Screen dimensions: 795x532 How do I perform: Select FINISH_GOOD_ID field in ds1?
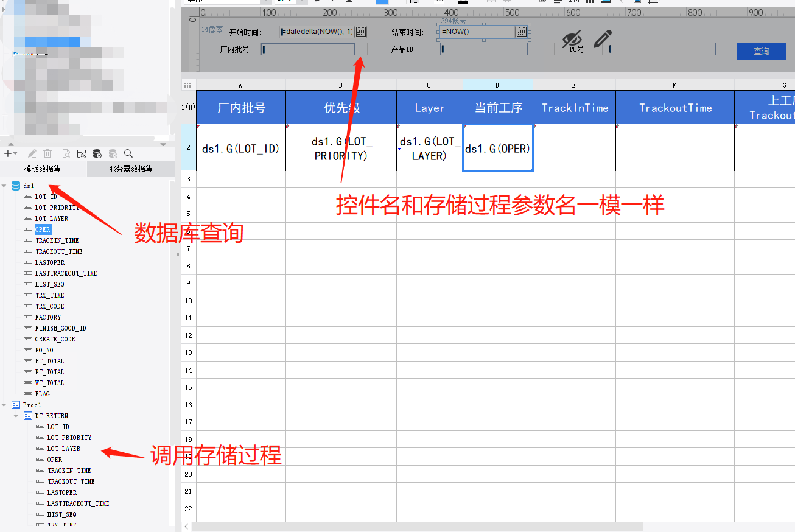click(60, 328)
